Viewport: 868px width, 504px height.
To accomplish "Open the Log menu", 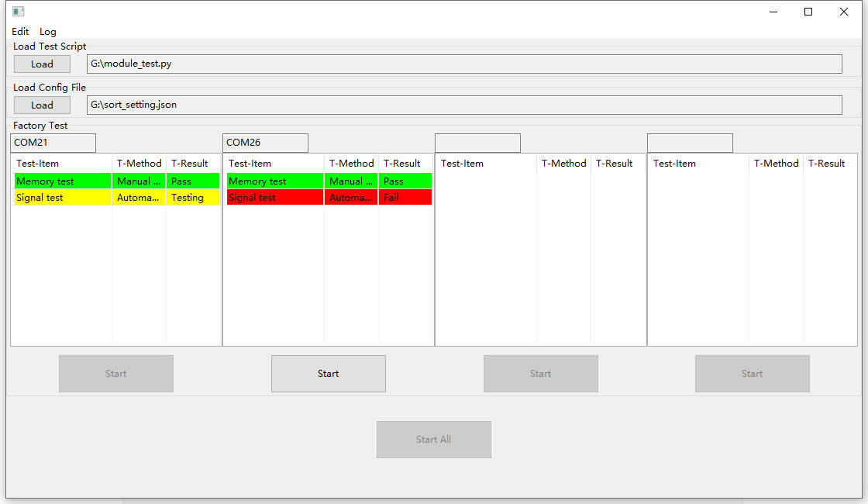I will (x=48, y=32).
